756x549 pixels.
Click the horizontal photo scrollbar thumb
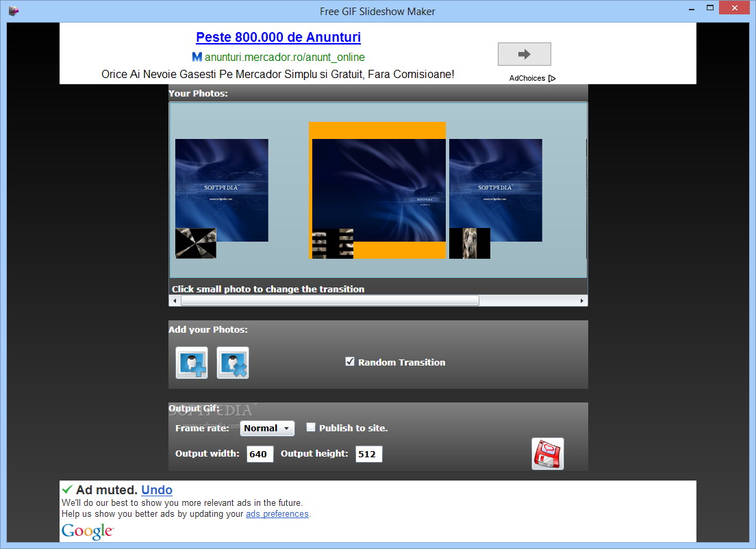pyautogui.click(x=330, y=301)
